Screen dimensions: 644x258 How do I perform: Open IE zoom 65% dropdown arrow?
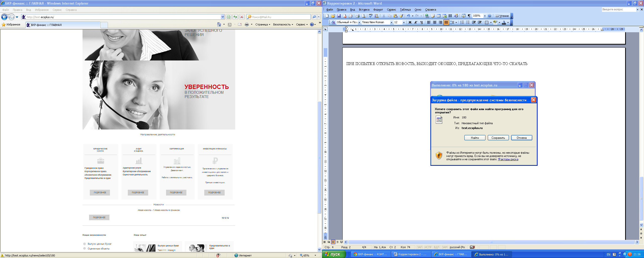point(315,255)
